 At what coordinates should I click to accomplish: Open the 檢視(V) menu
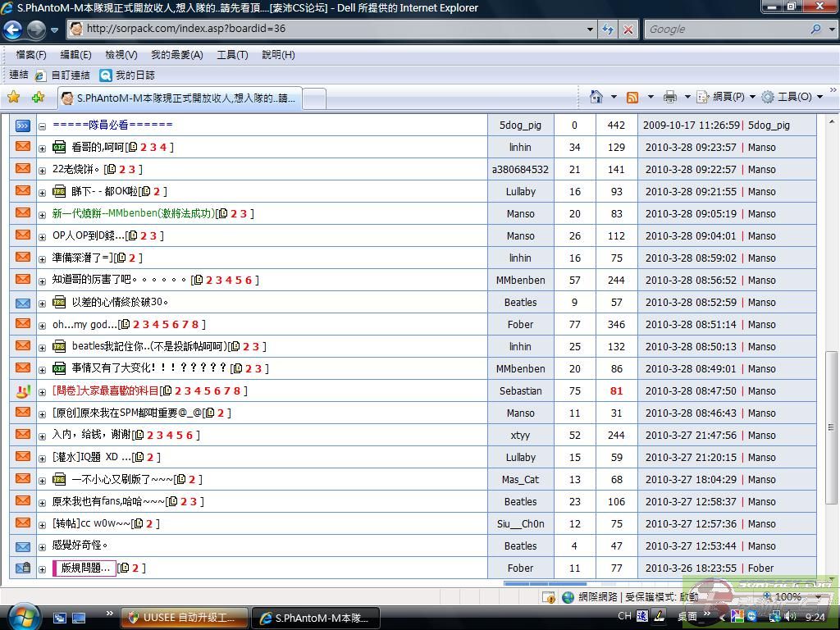(x=121, y=55)
